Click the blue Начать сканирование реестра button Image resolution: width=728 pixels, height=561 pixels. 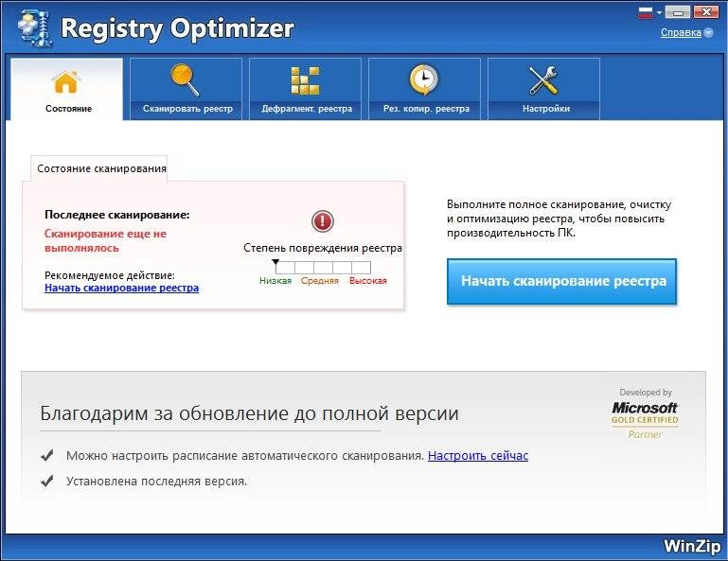pos(561,281)
